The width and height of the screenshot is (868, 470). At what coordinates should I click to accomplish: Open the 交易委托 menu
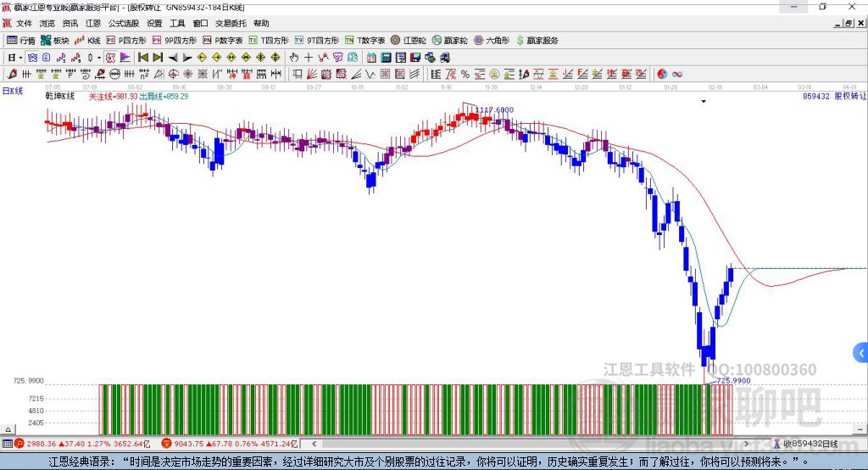click(231, 23)
